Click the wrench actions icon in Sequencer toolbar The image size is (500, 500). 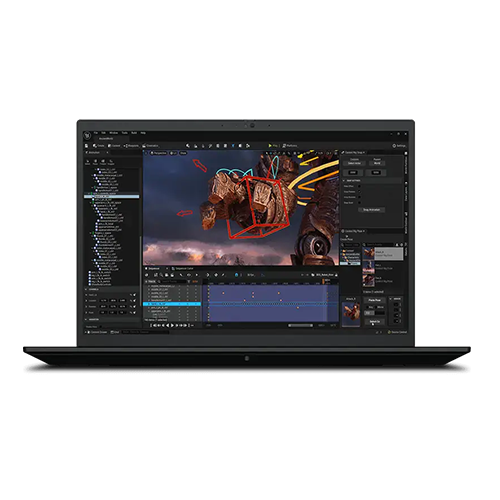click(181, 275)
